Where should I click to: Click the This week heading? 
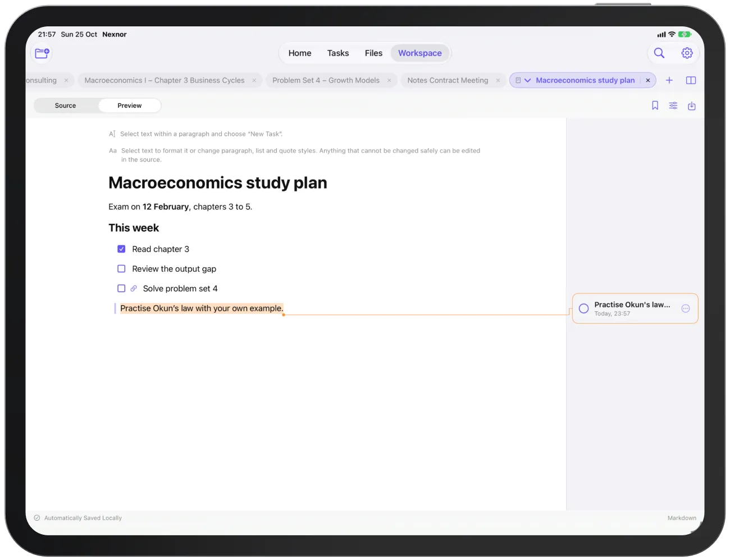(134, 228)
